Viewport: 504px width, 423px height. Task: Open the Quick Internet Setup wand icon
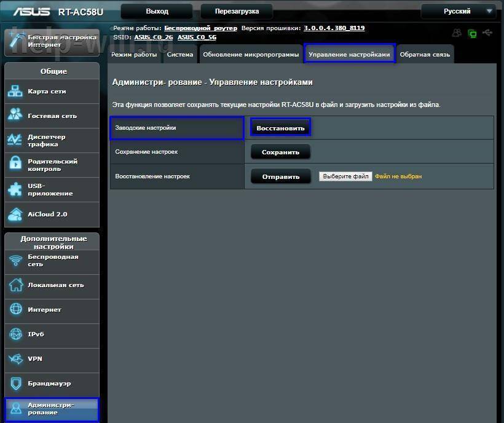click(16, 41)
